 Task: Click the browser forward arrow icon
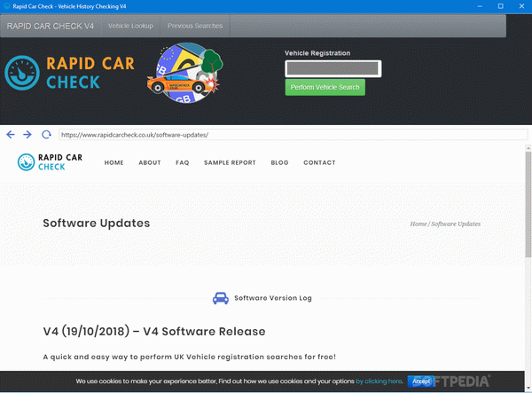(x=27, y=135)
